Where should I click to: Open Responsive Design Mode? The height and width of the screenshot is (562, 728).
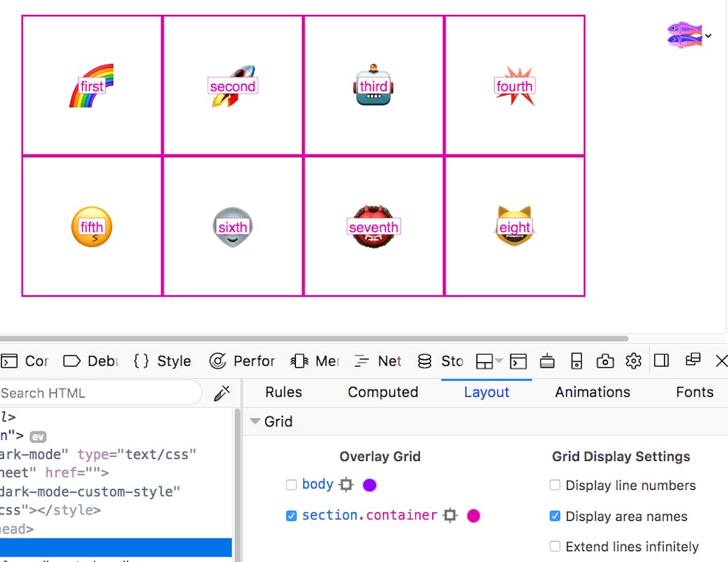pos(576,361)
